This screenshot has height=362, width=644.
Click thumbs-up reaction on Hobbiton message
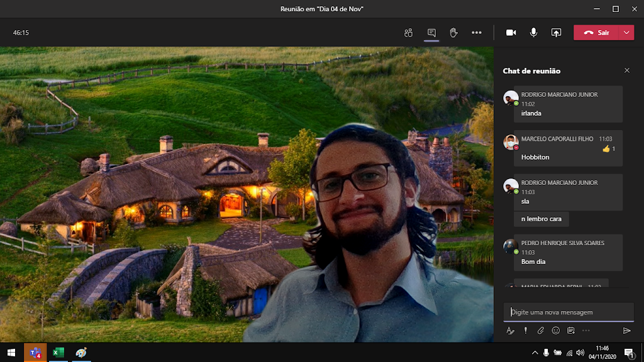[606, 149]
